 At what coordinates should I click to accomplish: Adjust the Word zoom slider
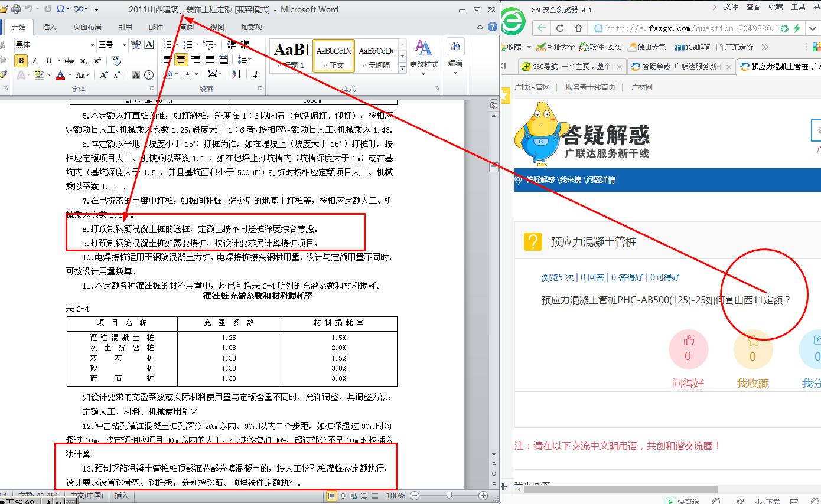(449, 496)
